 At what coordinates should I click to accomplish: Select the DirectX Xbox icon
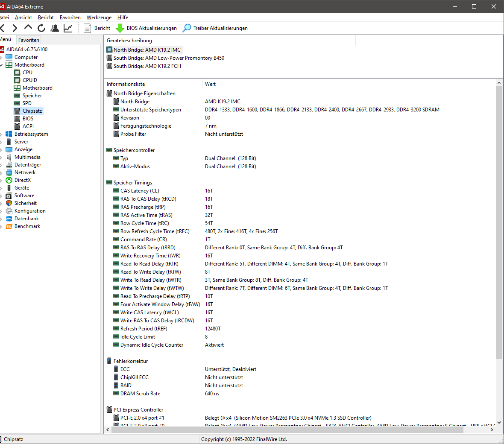[x=9, y=180]
